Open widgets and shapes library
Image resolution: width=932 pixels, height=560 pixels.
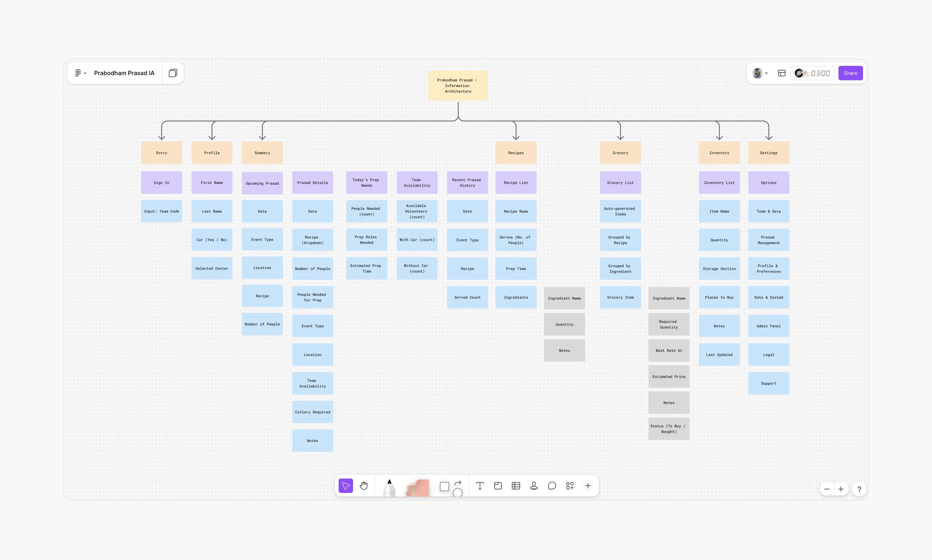[570, 486]
